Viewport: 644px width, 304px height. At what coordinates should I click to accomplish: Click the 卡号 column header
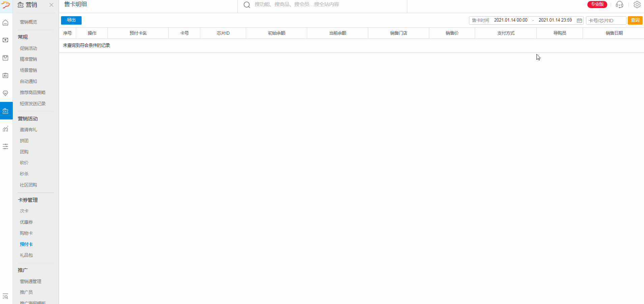184,33
